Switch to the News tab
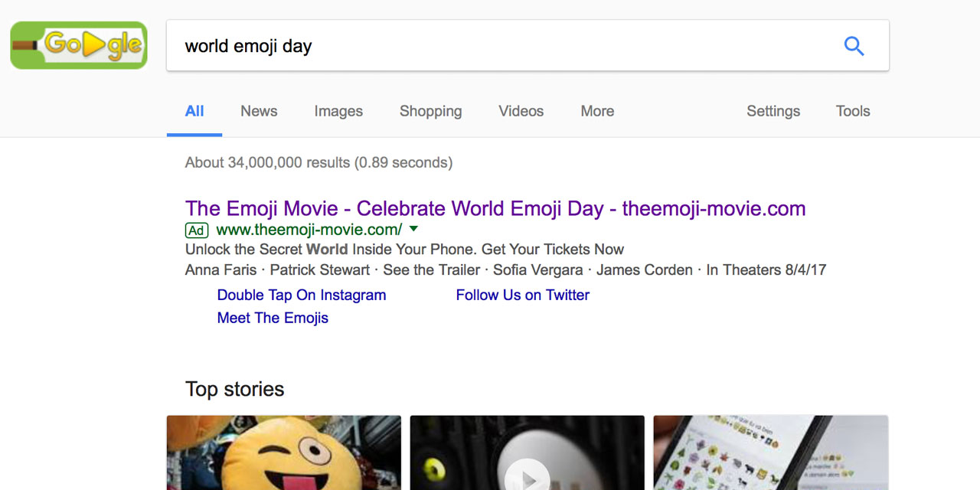Screen dimensions: 980x490 (259, 111)
